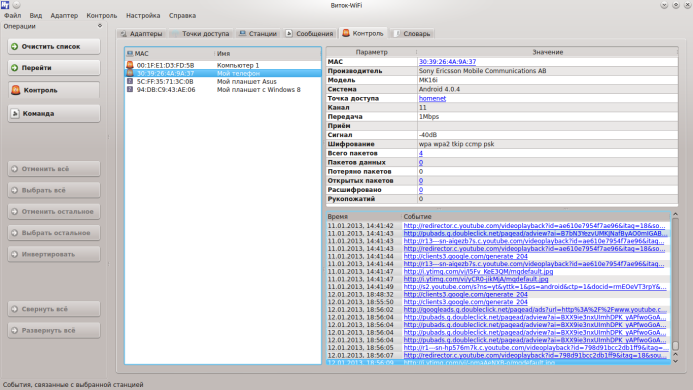Click the Инвертировать button
The height and width of the screenshot is (390, 693).
click(x=54, y=254)
